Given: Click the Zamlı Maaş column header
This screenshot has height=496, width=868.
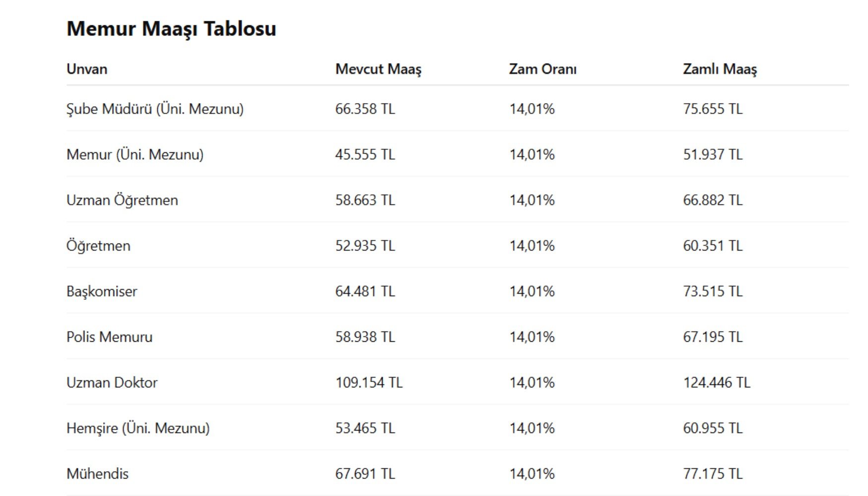Looking at the screenshot, I should pyautogui.click(x=720, y=69).
